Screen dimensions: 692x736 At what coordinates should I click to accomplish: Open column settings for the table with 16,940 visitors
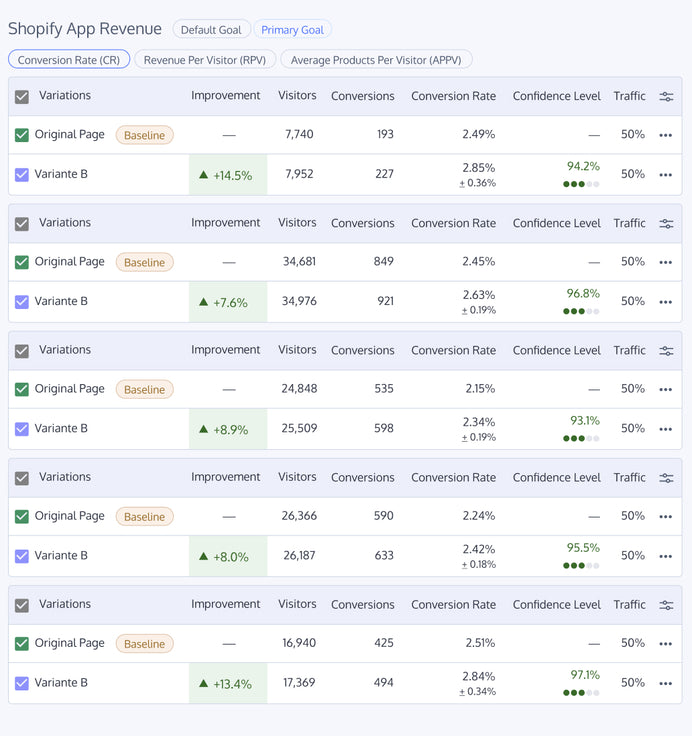[666, 605]
